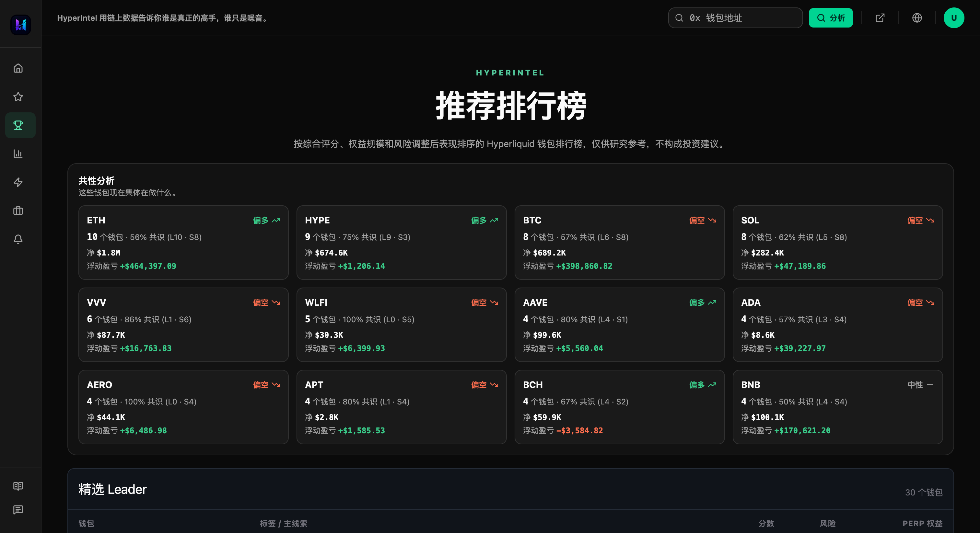Screen dimensions: 980x533
Task: Open the AERO consensus card
Action: [183, 407]
